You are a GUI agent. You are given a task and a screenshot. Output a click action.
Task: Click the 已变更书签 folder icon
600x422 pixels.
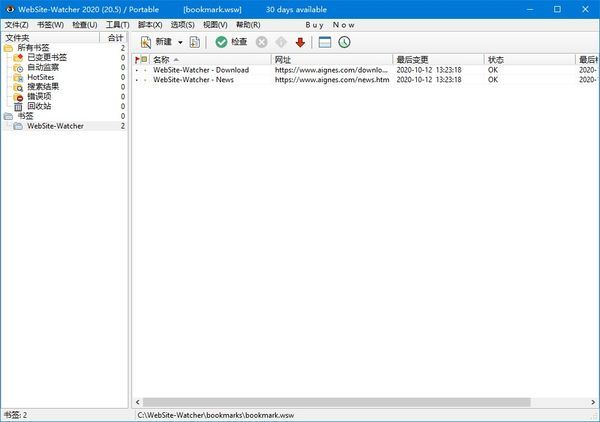(18, 57)
